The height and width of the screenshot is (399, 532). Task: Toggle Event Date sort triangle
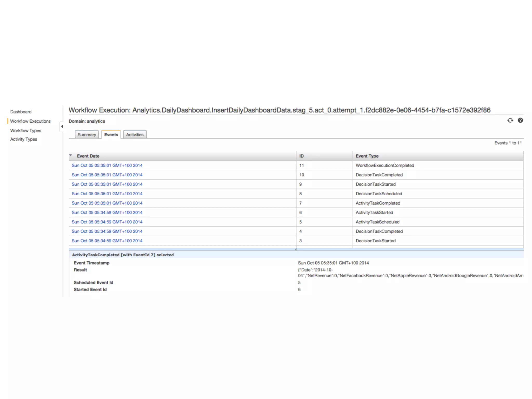pos(70,155)
